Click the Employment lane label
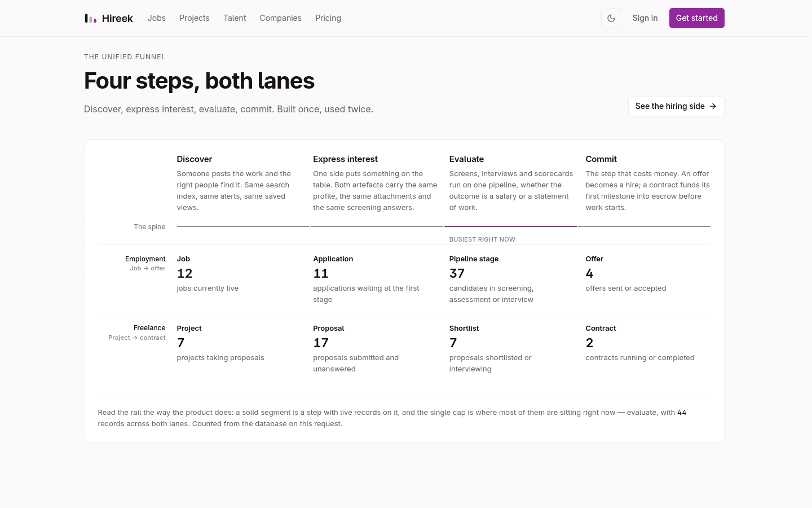 coord(145,259)
